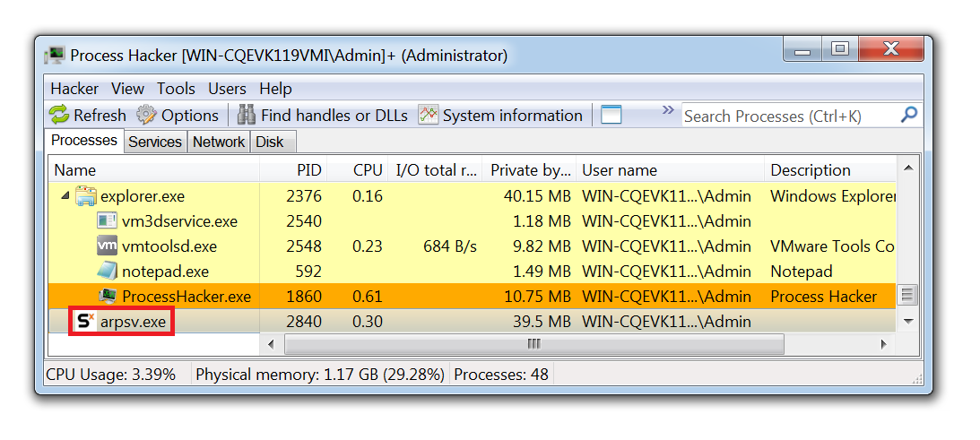Collapse the explorer.exe process tree
The height and width of the screenshot is (440, 980).
pos(65,196)
